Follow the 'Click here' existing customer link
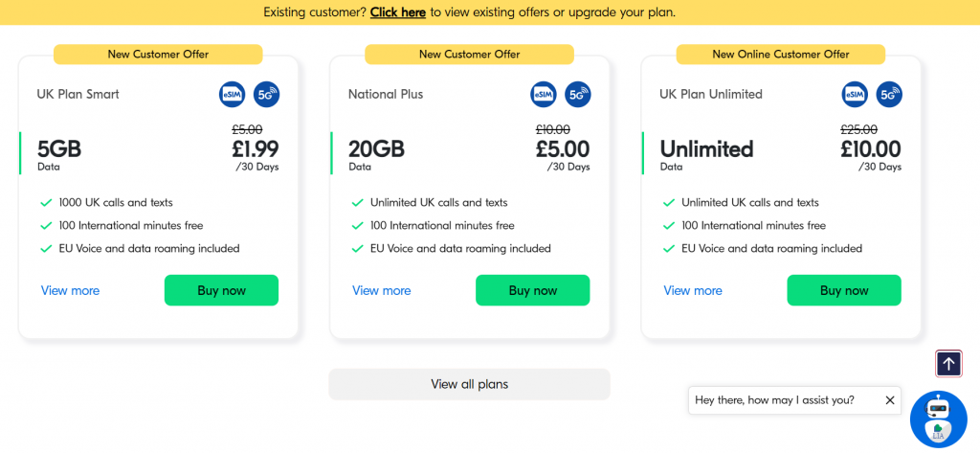Screen dimensions: 980x453 click(x=397, y=11)
